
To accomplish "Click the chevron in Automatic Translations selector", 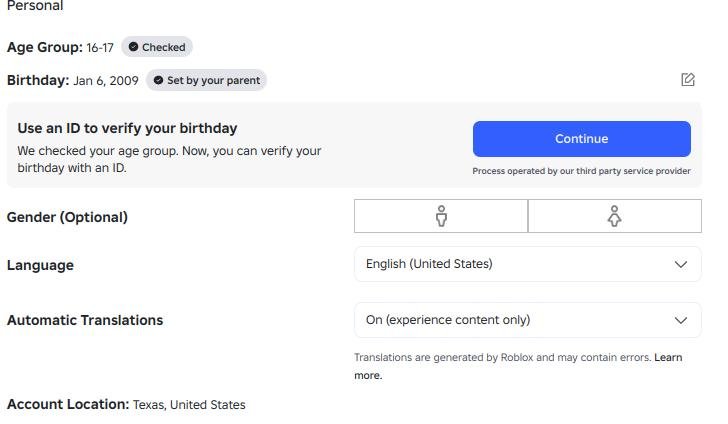I will (x=681, y=320).
